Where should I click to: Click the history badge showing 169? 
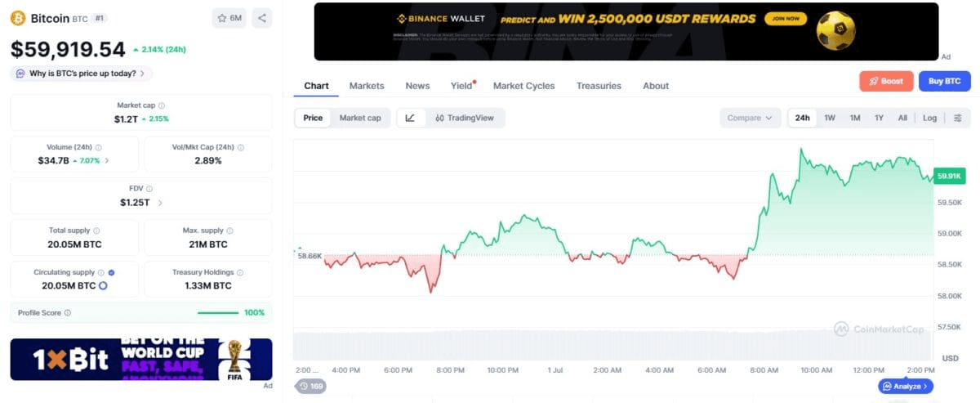pyautogui.click(x=311, y=386)
